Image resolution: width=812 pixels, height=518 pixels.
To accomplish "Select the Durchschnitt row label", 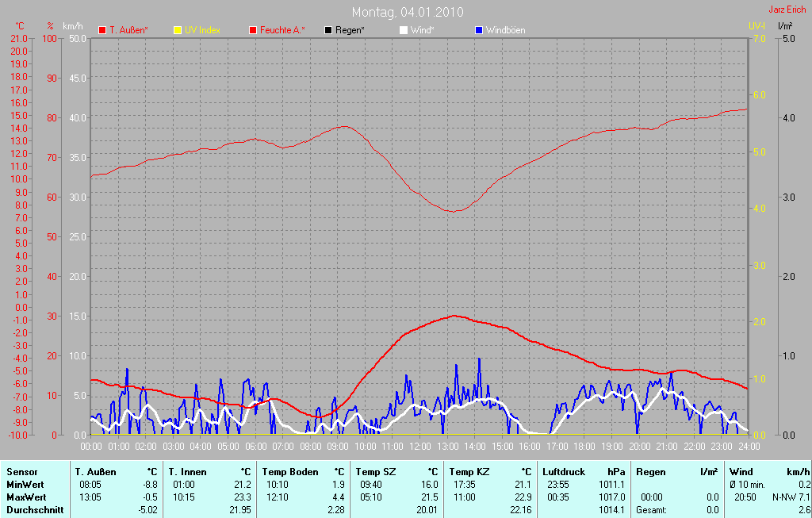I will (x=34, y=509).
